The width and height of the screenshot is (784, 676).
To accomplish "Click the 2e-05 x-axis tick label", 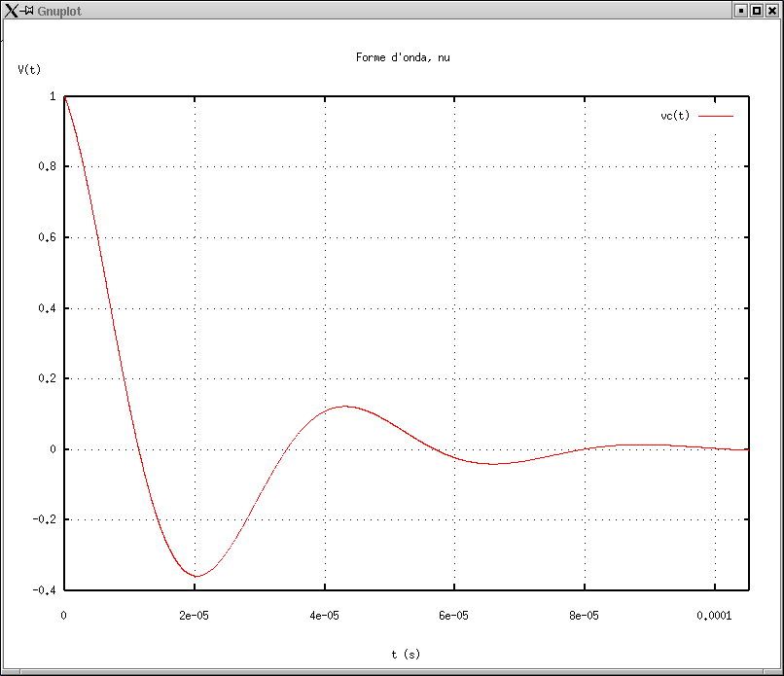I will (194, 616).
